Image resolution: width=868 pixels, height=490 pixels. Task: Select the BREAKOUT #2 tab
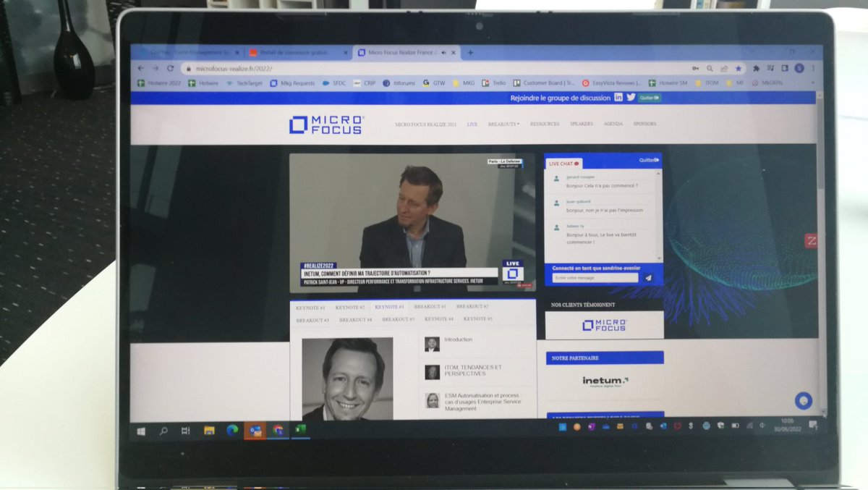pos(472,307)
